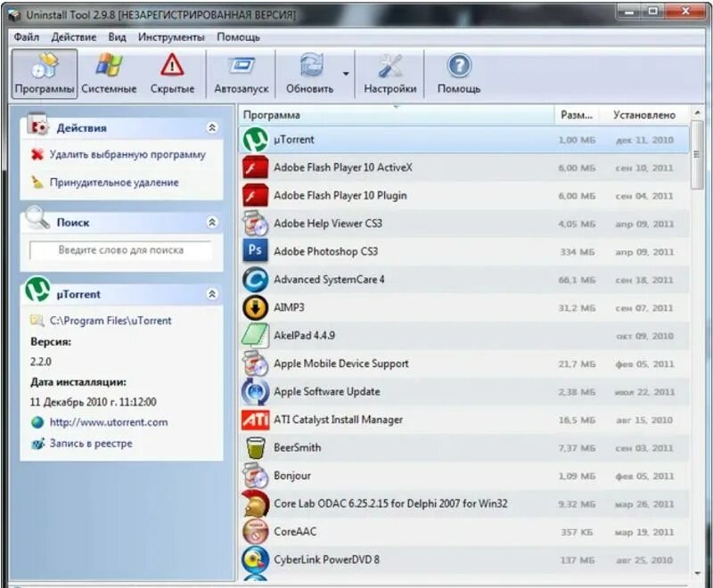Select Apple Mobile Device Support icon
Screen dimensions: 713x588
tap(255, 364)
